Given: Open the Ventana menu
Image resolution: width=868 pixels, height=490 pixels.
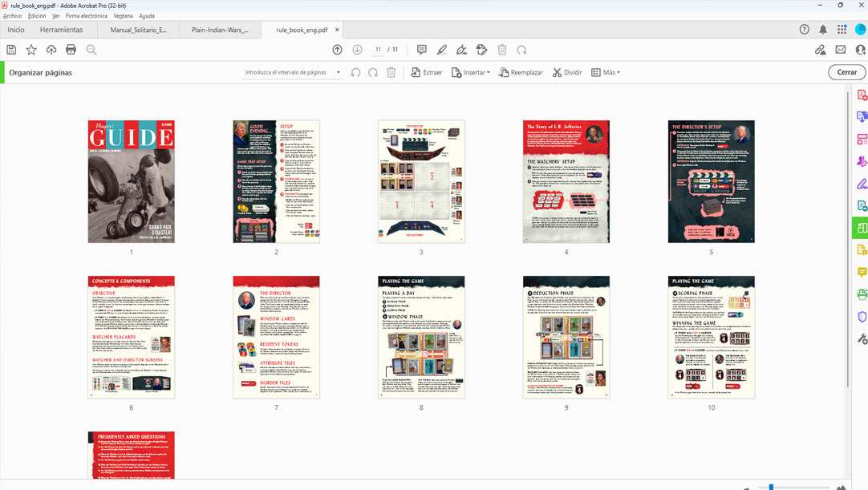Looking at the screenshot, I should (123, 16).
